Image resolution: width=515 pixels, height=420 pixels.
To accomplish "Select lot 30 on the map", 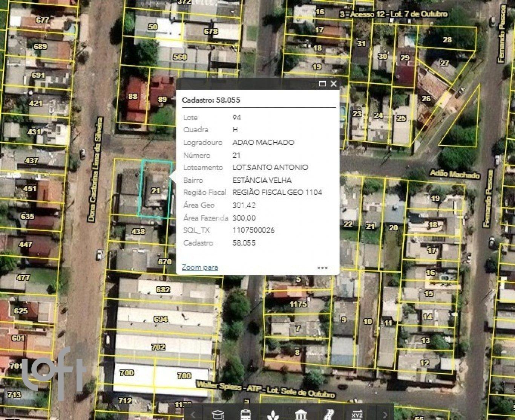I will [x=383, y=56].
